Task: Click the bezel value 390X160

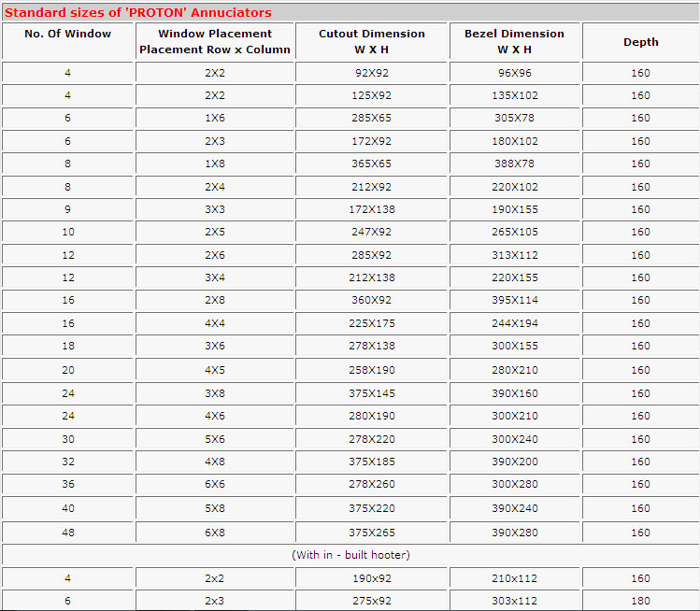Action: 515,393
